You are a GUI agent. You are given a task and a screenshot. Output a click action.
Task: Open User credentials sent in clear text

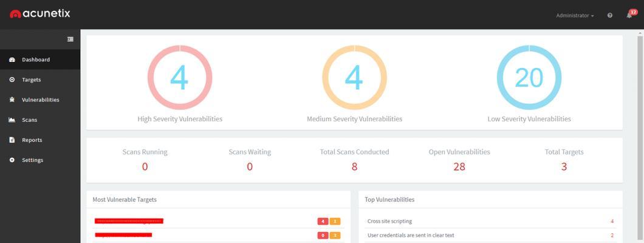(x=411, y=235)
